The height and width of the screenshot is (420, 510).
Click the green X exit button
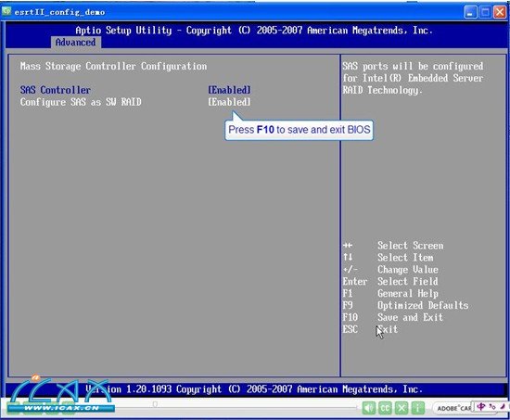(402, 408)
